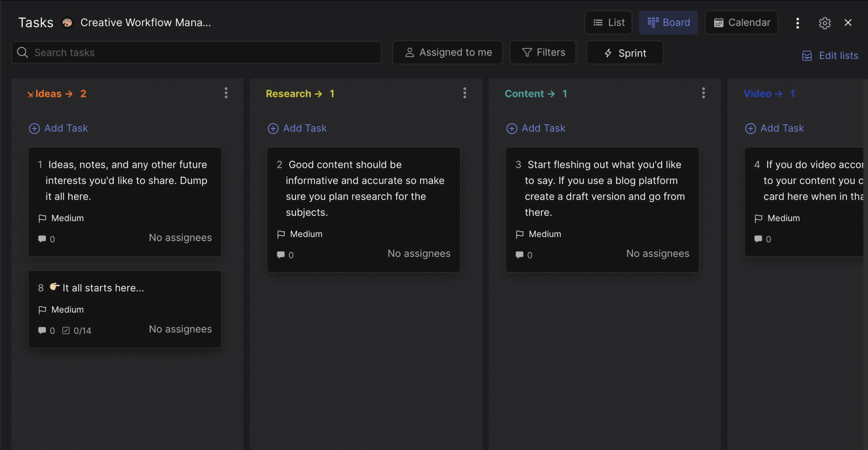Toggle the Assigned to me filter
This screenshot has width=868, height=450.
point(447,52)
